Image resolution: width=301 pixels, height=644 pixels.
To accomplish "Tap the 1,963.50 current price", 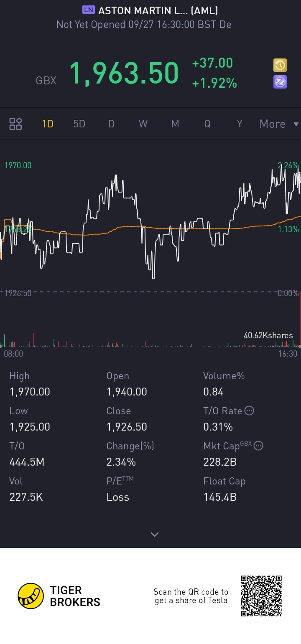I will pos(124,73).
